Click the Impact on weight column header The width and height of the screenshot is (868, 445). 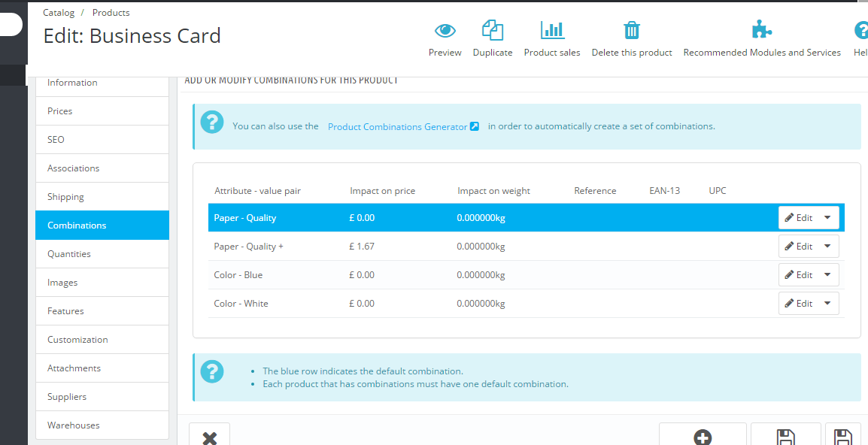point(493,191)
